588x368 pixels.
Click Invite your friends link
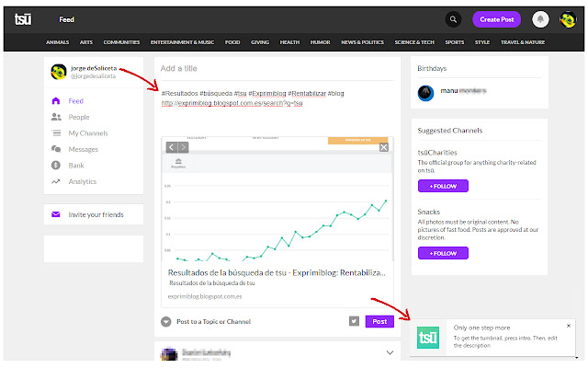point(96,214)
